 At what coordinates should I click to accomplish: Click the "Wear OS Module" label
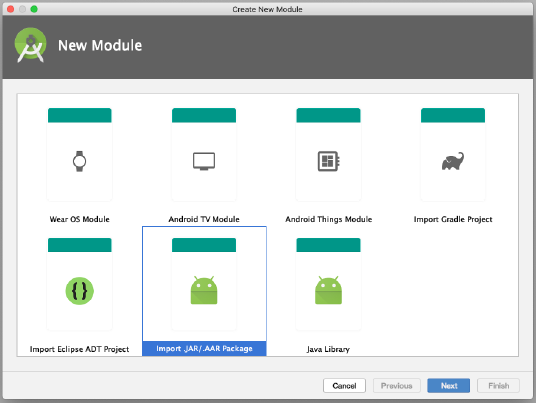coord(79,219)
